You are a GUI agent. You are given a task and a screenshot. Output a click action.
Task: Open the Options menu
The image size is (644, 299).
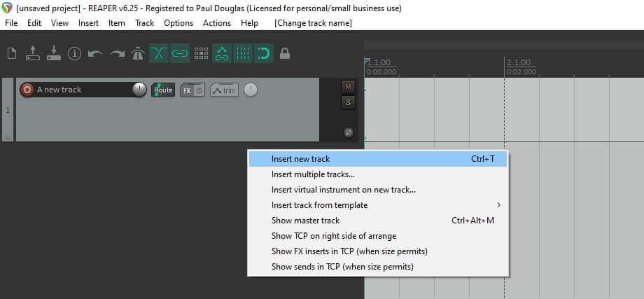tap(178, 23)
